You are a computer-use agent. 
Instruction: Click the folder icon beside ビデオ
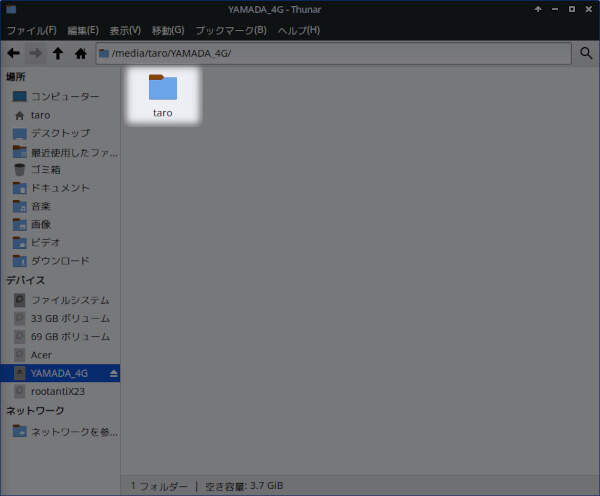pyautogui.click(x=20, y=242)
